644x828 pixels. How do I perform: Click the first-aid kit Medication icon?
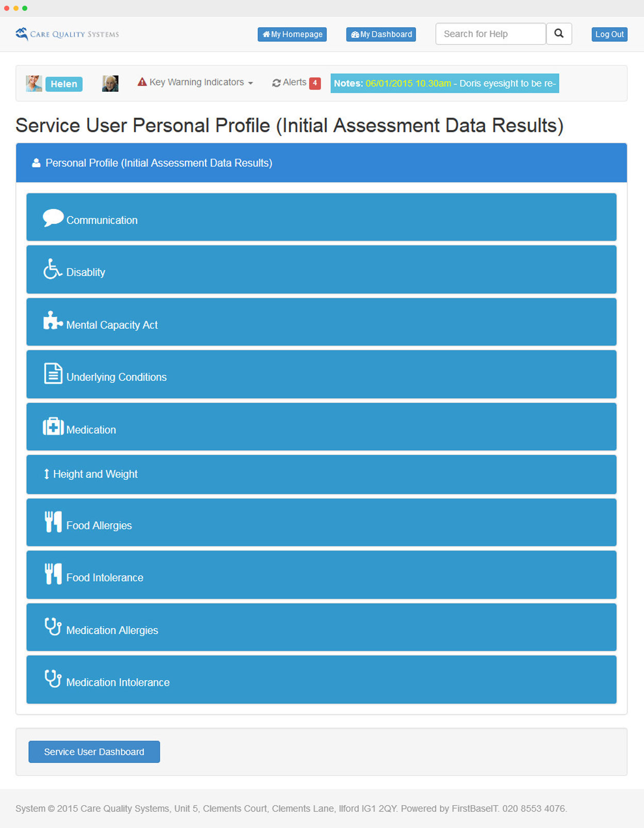pyautogui.click(x=53, y=427)
